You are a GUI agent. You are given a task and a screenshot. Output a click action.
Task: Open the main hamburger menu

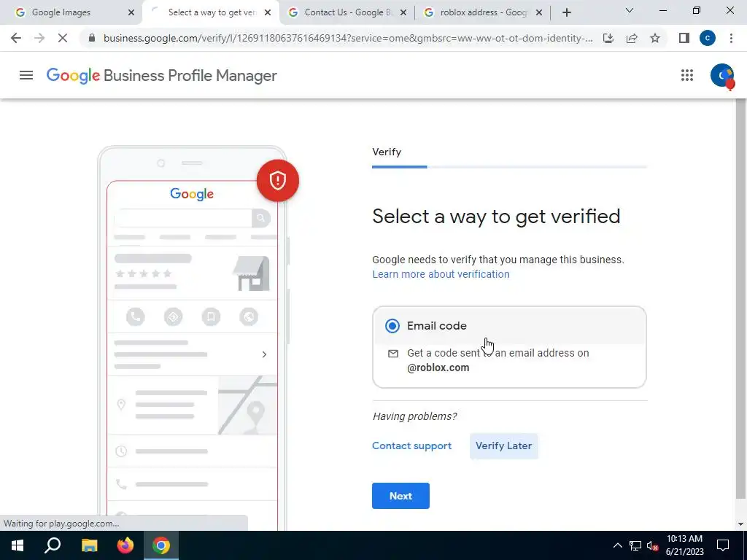pyautogui.click(x=26, y=75)
